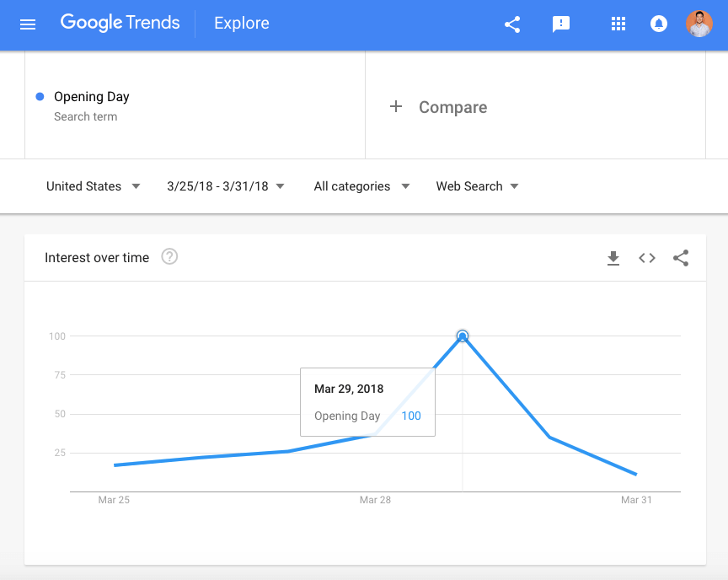The height and width of the screenshot is (580, 728).
Task: Expand the United States region dropdown
Action: click(x=94, y=186)
